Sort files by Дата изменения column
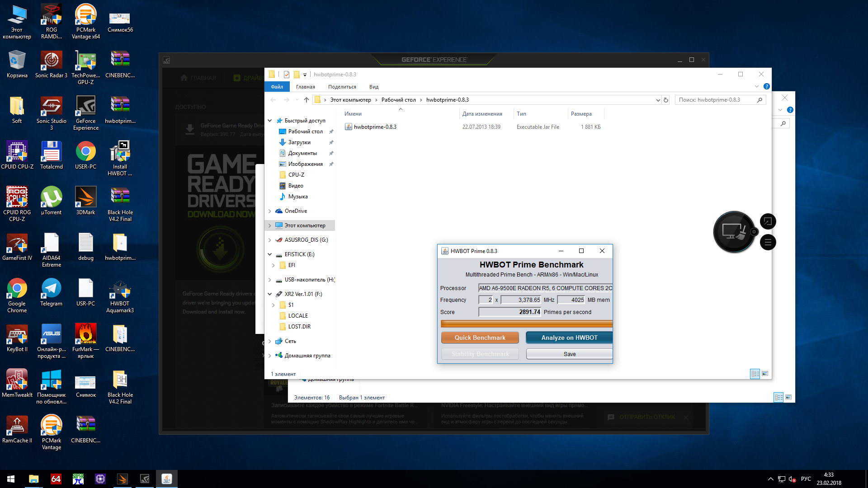The height and width of the screenshot is (488, 868). pyautogui.click(x=482, y=114)
